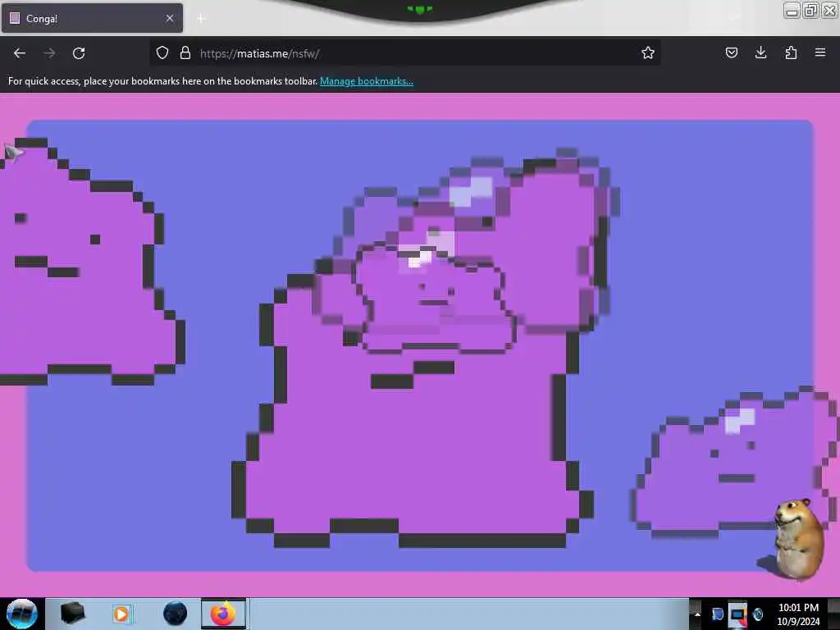
Task: Bookmark this page with the star
Action: pyautogui.click(x=648, y=52)
